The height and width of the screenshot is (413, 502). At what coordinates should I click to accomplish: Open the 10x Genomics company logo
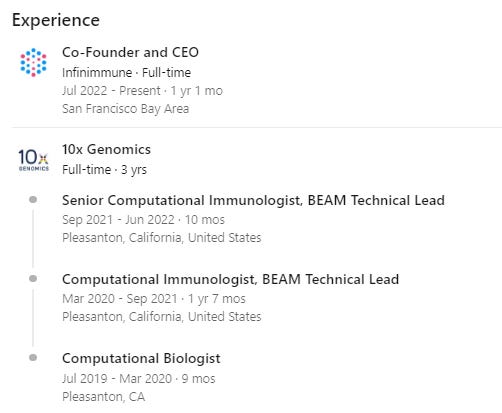[x=33, y=160]
